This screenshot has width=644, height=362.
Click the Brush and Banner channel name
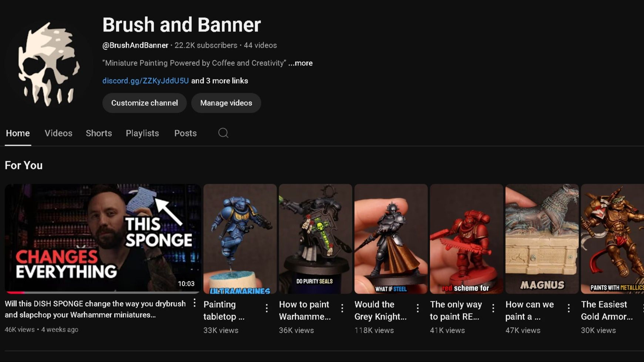coord(182,25)
